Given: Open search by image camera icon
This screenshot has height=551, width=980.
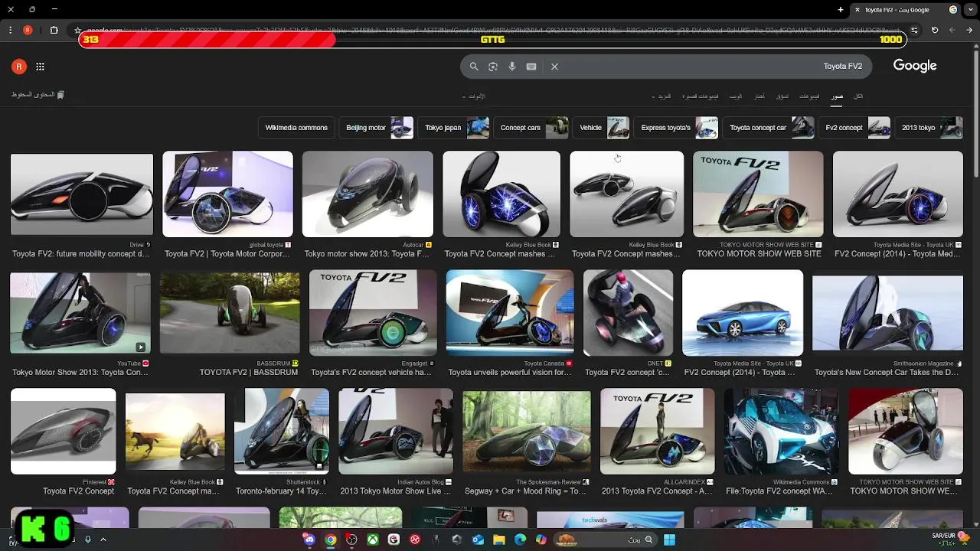Looking at the screenshot, I should [x=493, y=67].
